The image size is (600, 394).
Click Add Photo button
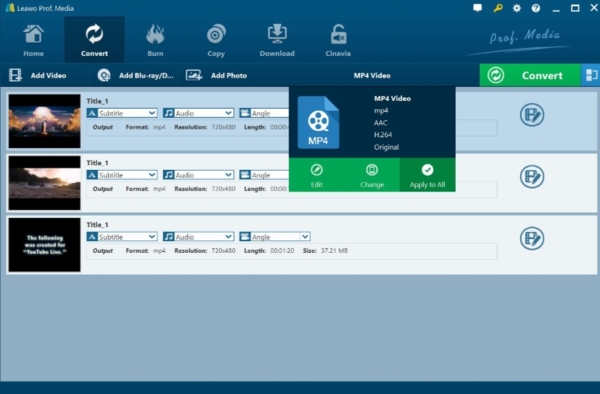[x=217, y=75]
